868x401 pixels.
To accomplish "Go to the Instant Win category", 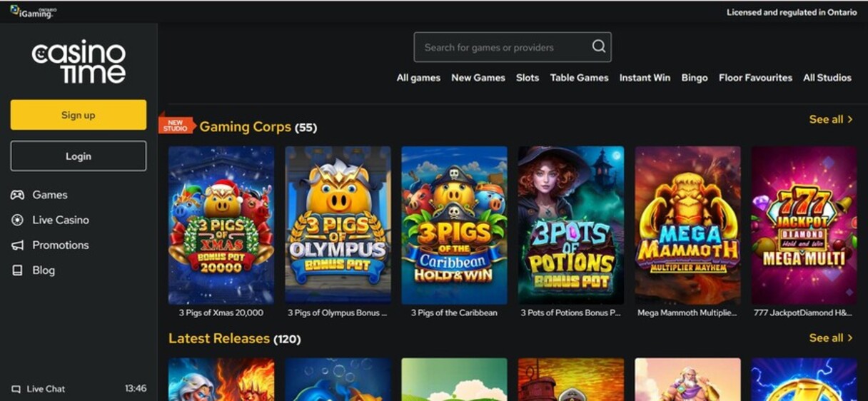I will click(645, 78).
